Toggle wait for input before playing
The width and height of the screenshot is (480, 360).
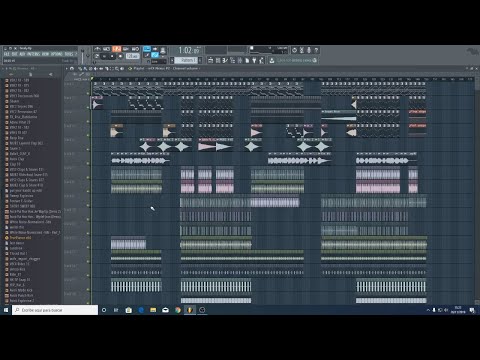click(106, 49)
